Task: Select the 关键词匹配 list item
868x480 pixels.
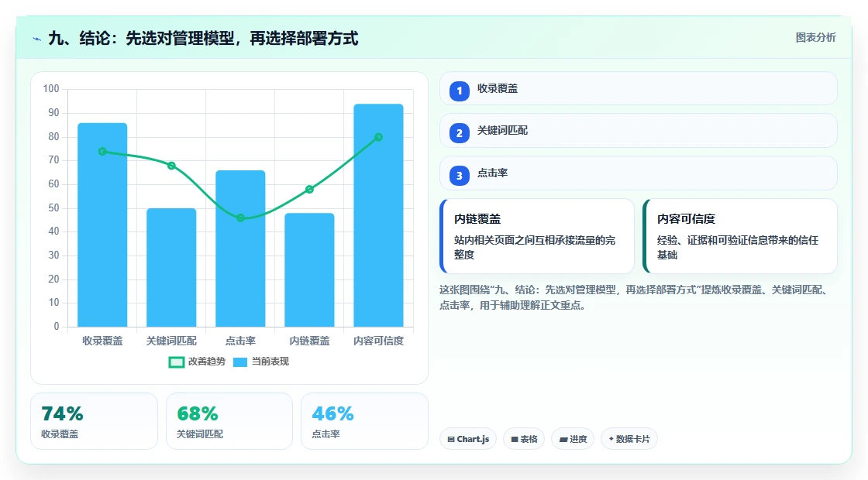Action: (x=639, y=131)
